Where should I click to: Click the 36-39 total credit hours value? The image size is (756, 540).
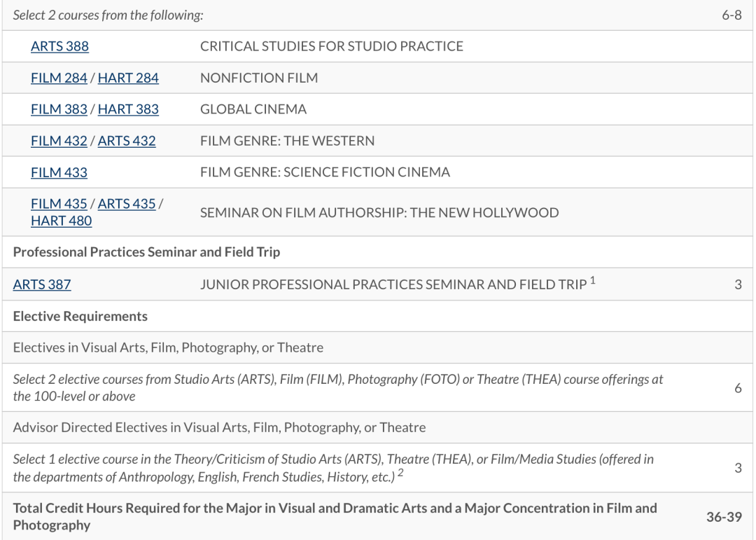point(724,516)
